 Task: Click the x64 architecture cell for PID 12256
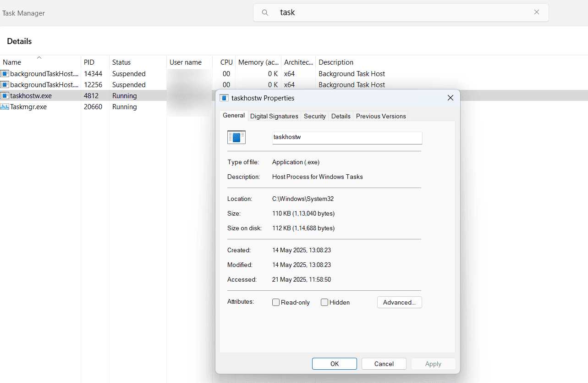click(x=289, y=85)
